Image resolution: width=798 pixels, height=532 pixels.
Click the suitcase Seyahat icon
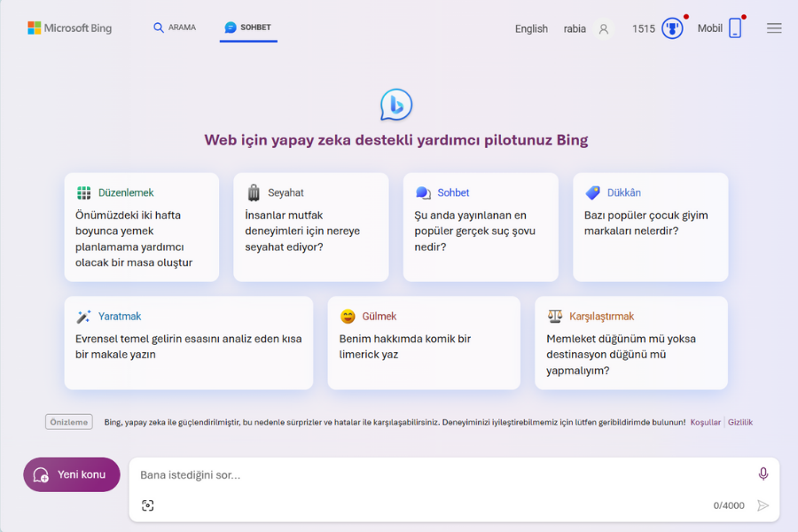click(254, 193)
